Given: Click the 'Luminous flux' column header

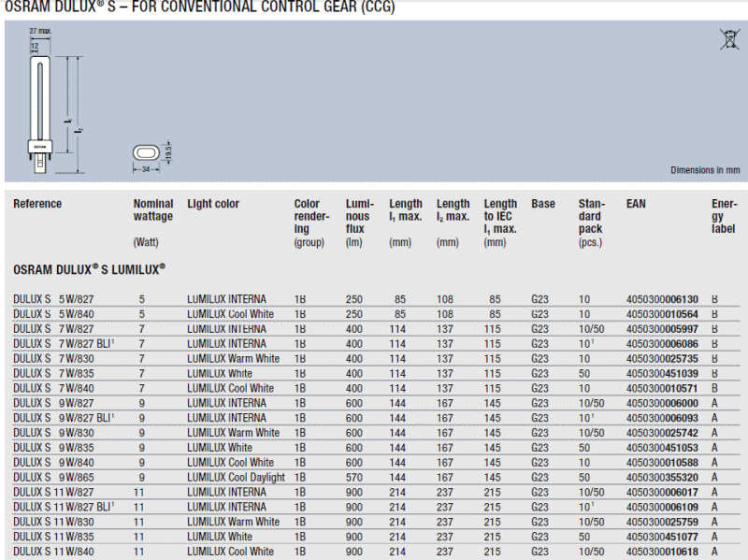Looking at the screenshot, I should tap(360, 216).
